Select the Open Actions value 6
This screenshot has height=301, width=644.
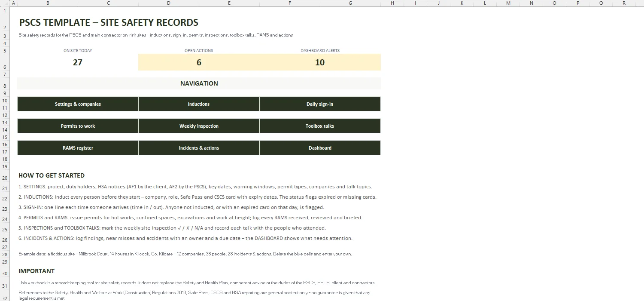click(x=199, y=62)
